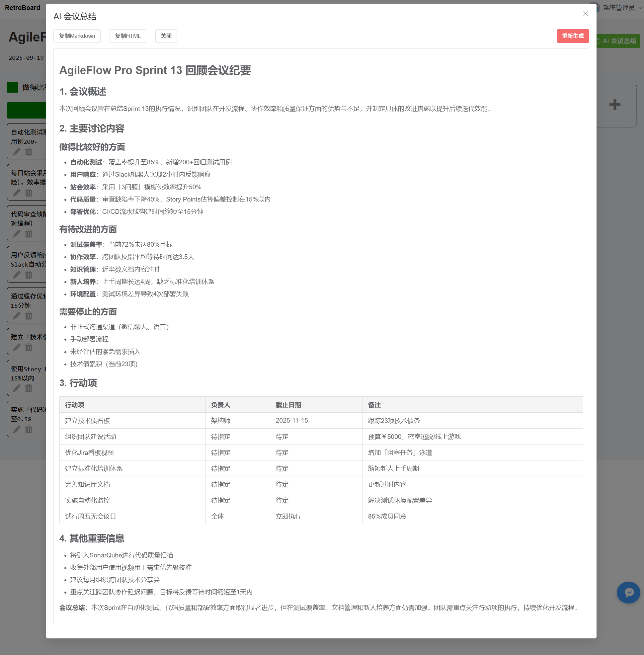Click trash icon on 使用Story card
Viewport: 644px width, 655px height.
tap(29, 388)
